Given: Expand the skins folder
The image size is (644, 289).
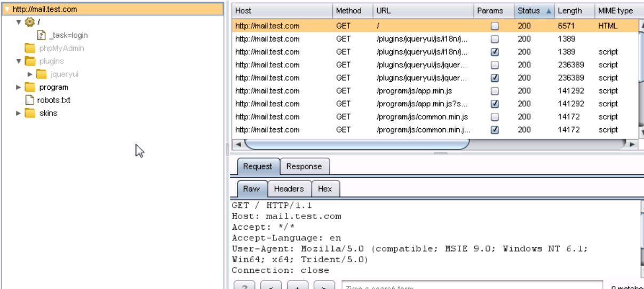Looking at the screenshot, I should pyautogui.click(x=19, y=113).
